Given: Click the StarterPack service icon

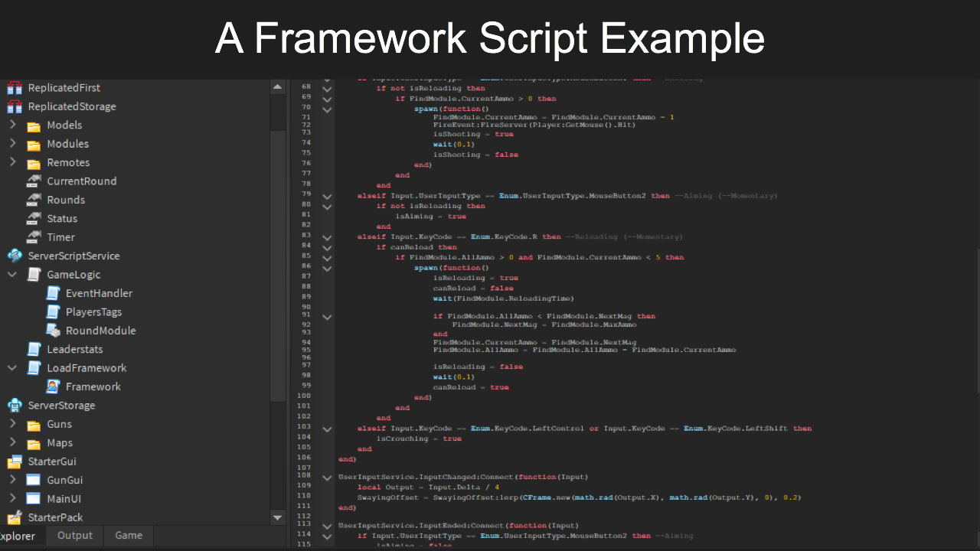Looking at the screenshot, I should pyautogui.click(x=15, y=517).
